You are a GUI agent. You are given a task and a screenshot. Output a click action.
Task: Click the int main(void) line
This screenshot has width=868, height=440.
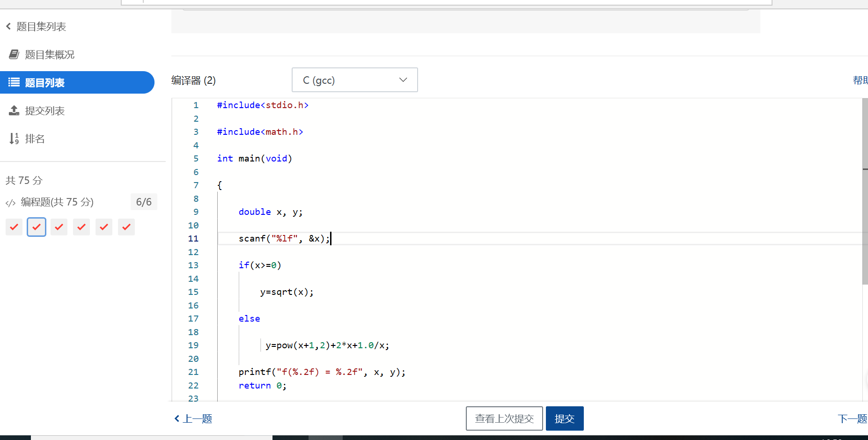254,159
